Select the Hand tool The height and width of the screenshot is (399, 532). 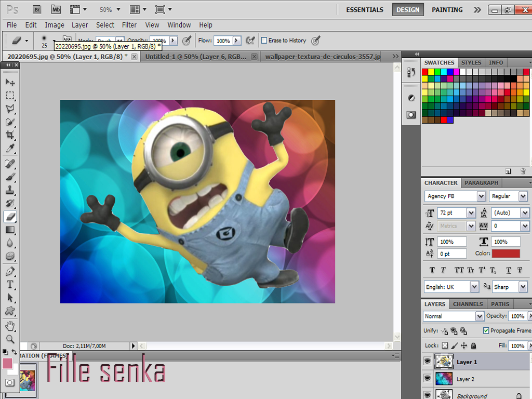pyautogui.click(x=10, y=326)
